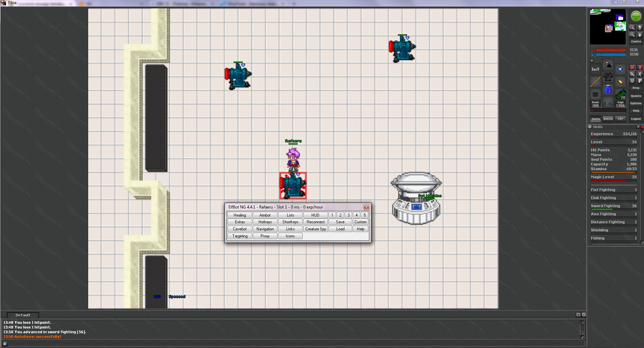Click Skills panel scroll up arrow
The height and width of the screenshot is (348, 644).
click(642, 131)
